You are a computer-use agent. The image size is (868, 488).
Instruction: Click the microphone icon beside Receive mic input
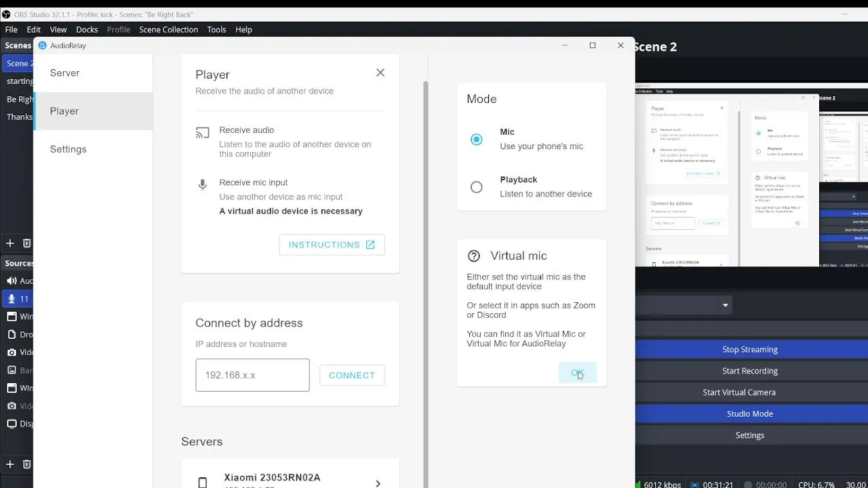pos(202,185)
